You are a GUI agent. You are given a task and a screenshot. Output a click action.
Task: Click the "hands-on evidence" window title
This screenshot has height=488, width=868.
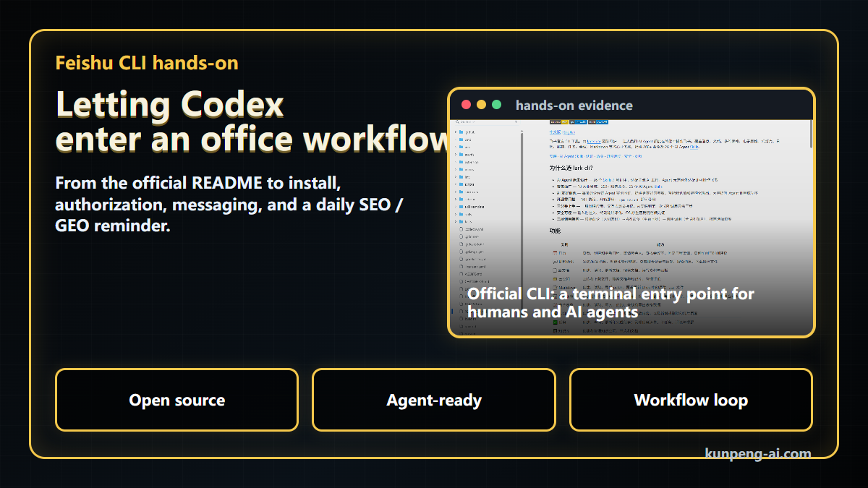(x=574, y=106)
